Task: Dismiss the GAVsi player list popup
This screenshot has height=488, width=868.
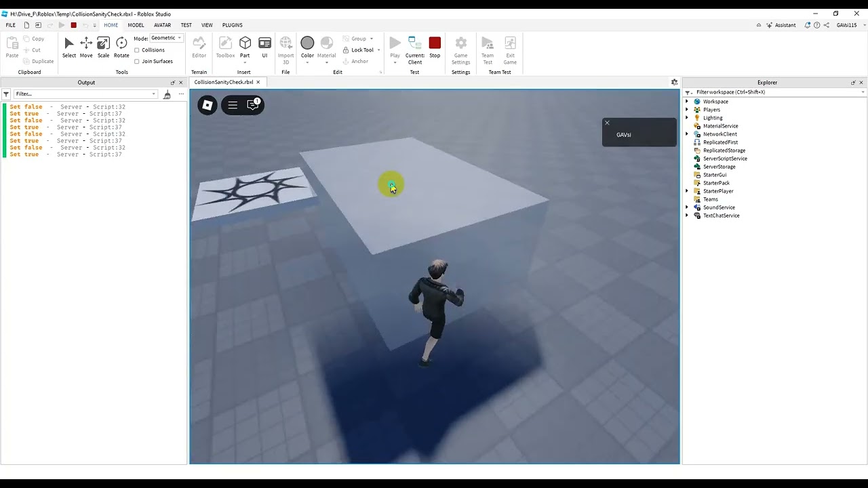Action: tap(607, 123)
